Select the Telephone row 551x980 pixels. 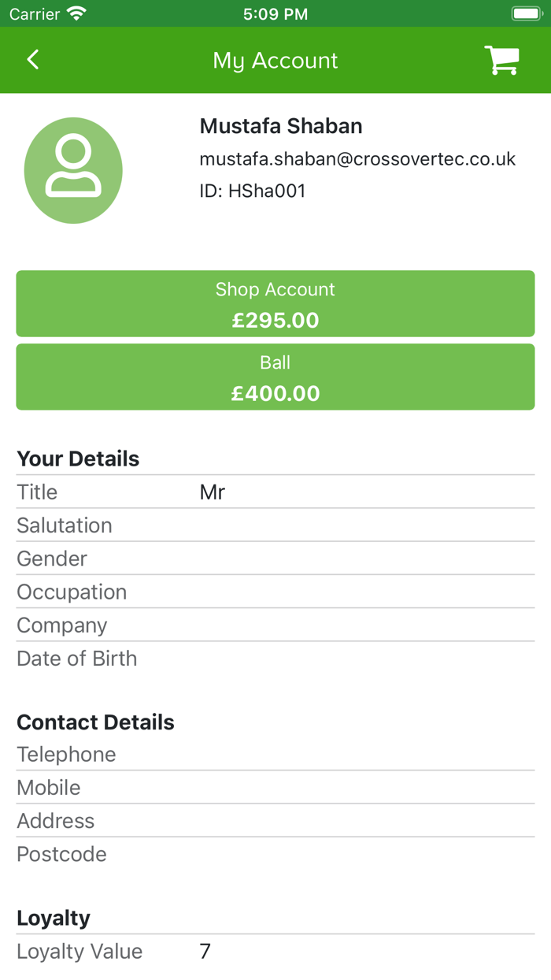[275, 755]
